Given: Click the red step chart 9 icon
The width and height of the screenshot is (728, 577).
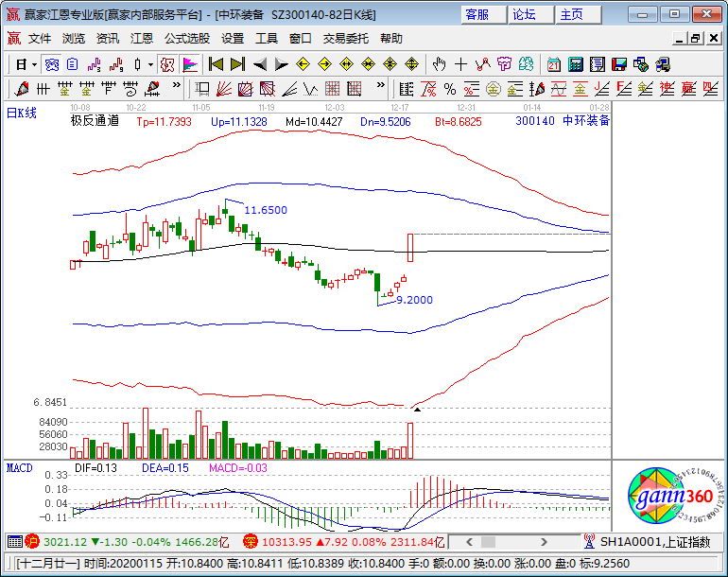Looking at the screenshot, I should 116,64.
